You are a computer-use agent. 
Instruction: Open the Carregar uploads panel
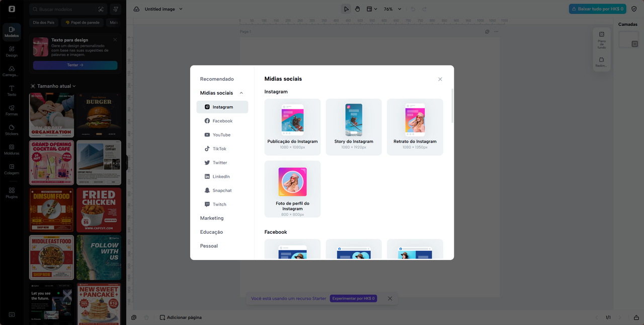tap(12, 71)
